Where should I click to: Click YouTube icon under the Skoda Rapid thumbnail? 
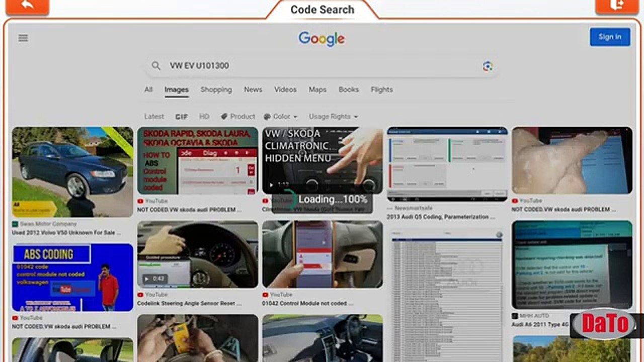point(140,201)
